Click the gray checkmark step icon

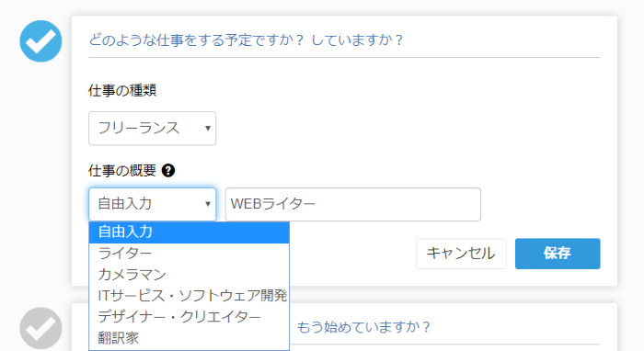point(40,328)
